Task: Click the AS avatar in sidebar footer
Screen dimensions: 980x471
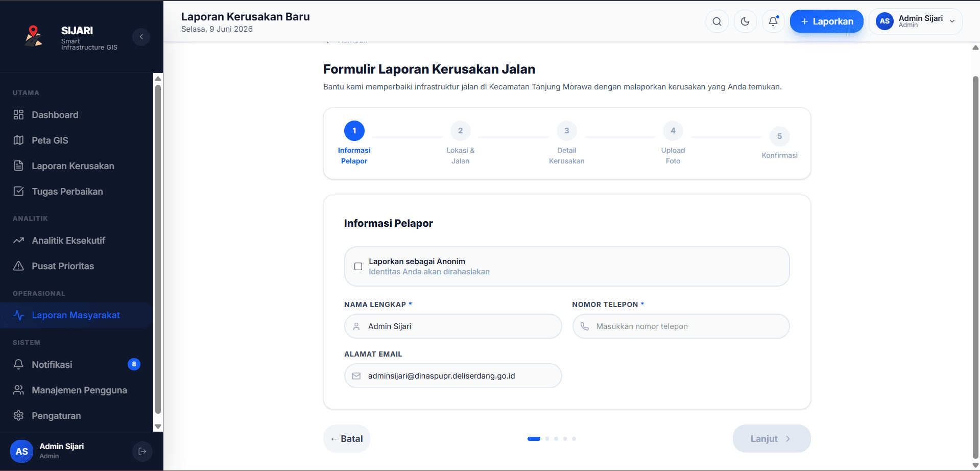Action: coord(21,452)
